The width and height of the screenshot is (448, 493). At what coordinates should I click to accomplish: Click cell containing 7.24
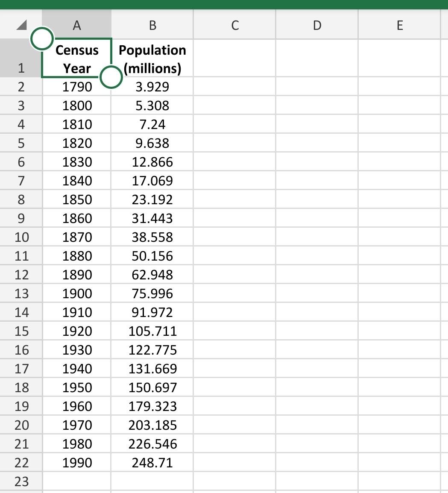152,124
